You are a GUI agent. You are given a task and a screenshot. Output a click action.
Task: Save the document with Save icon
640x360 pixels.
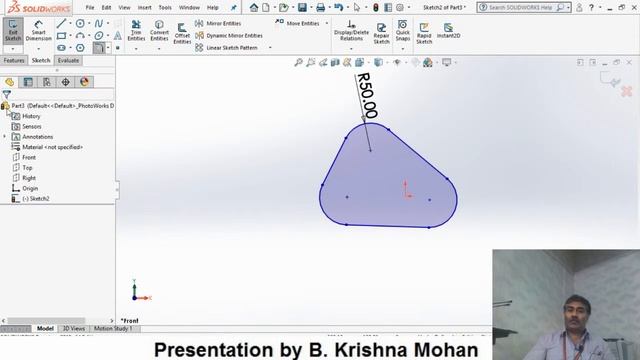coord(302,7)
